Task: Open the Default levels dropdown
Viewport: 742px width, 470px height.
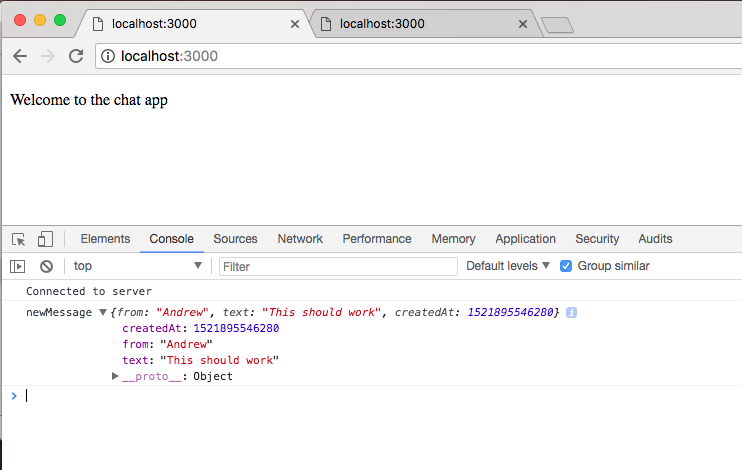Action: tap(508, 266)
